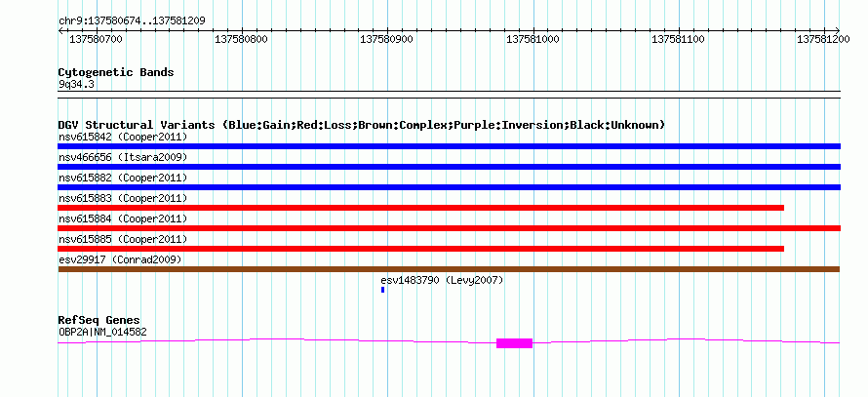Click the chr9:137580674..137581209 region label
This screenshot has width=868, height=397.
[132, 21]
